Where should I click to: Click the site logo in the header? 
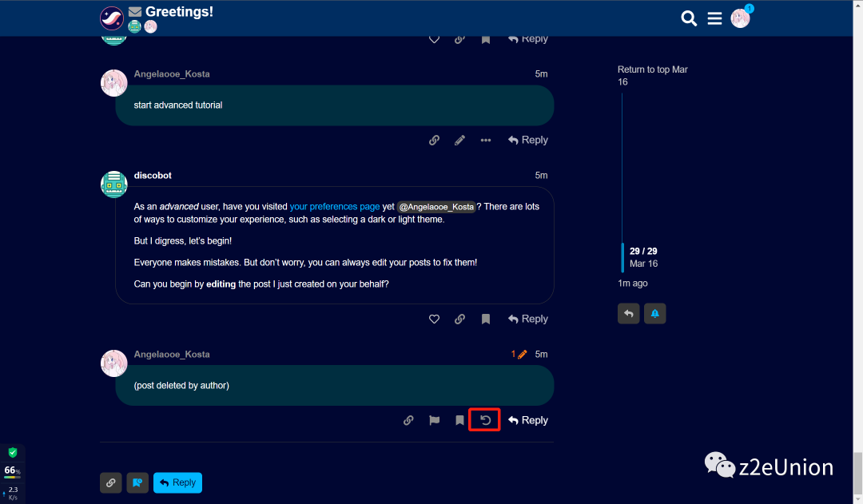112,18
